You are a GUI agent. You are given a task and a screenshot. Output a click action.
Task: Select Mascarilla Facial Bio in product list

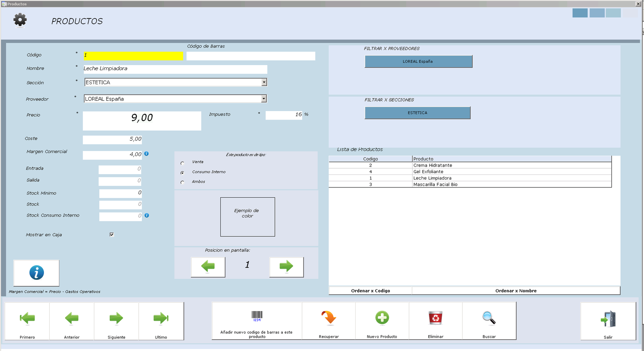click(435, 184)
